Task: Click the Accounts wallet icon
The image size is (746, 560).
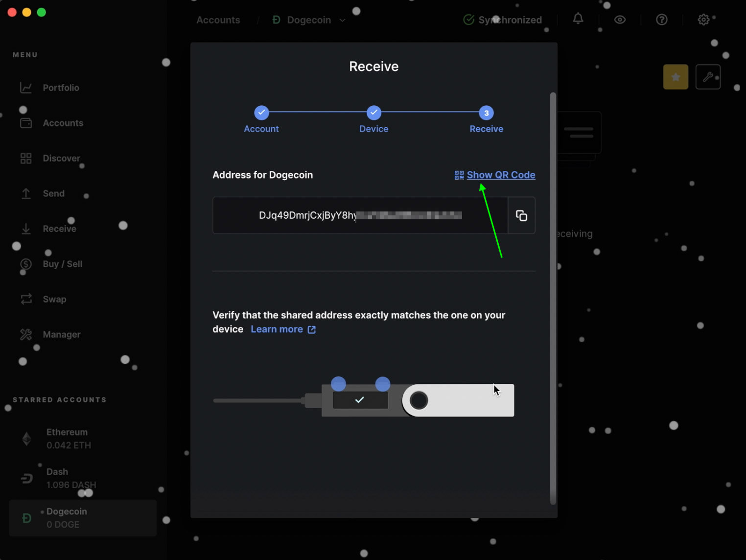Action: 26,123
